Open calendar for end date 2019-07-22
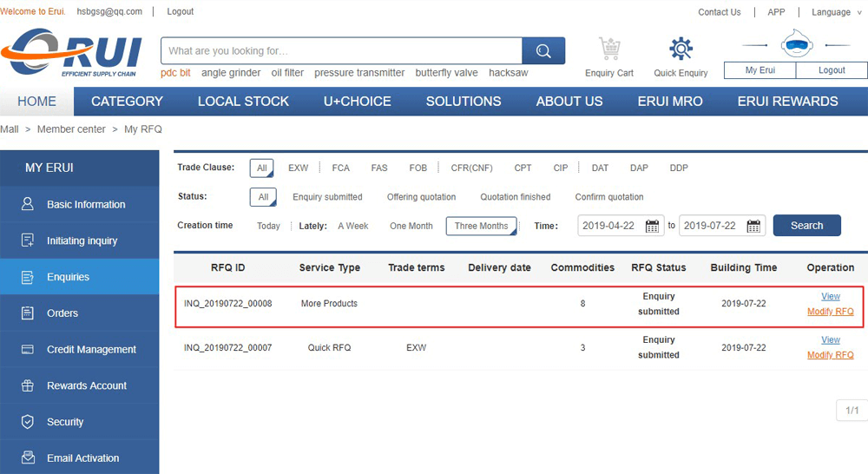 point(753,226)
